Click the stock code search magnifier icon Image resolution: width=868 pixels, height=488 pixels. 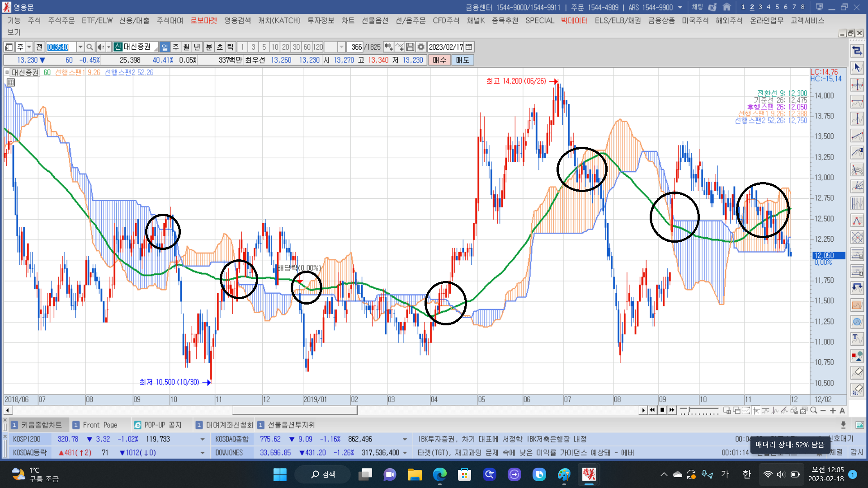(90, 47)
